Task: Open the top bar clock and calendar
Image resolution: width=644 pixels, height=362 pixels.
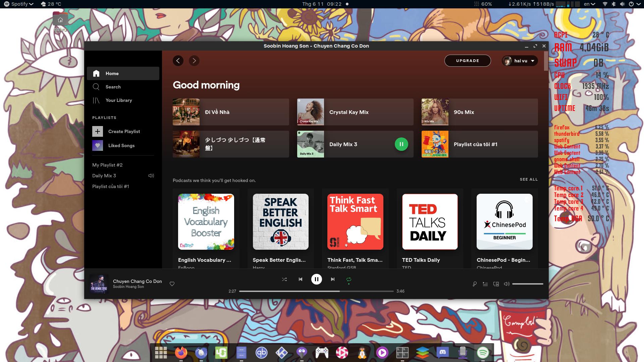Action: pyautogui.click(x=322, y=4)
